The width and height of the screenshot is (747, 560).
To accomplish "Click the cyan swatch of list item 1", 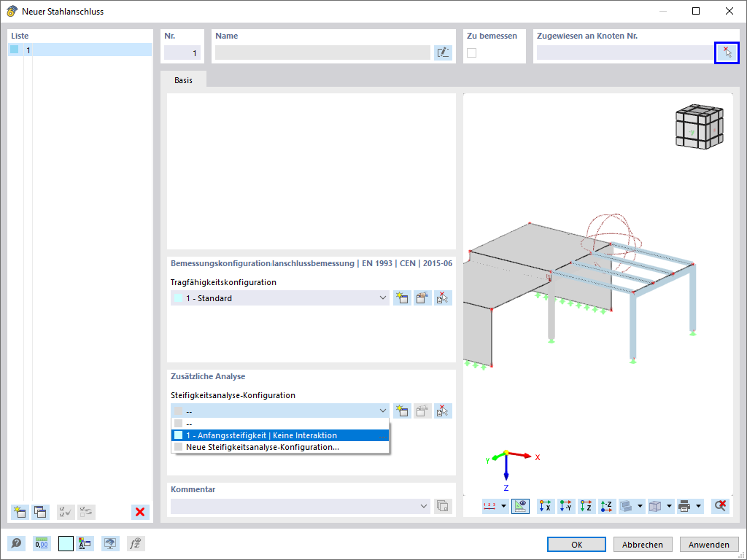I will tap(15, 50).
